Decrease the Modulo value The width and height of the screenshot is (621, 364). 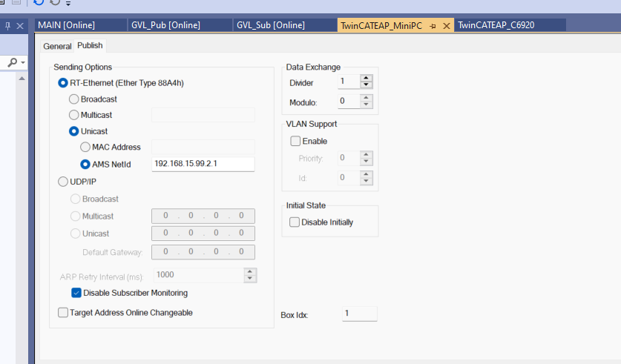click(367, 105)
